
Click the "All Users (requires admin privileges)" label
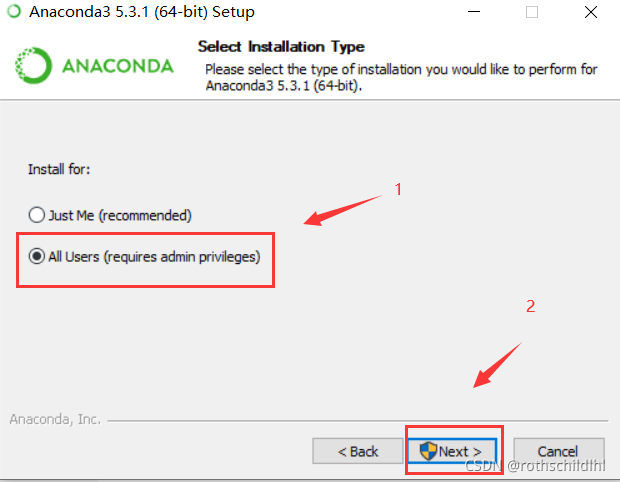coord(154,257)
